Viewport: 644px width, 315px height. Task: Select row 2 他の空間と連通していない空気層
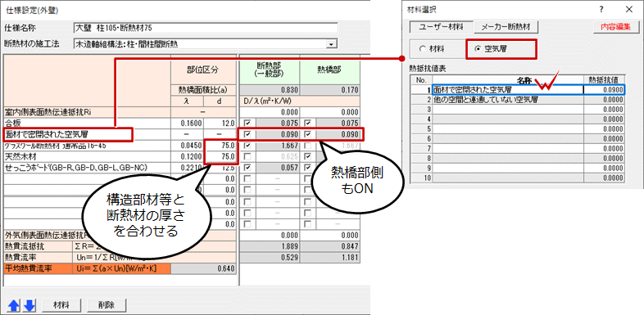click(x=508, y=99)
